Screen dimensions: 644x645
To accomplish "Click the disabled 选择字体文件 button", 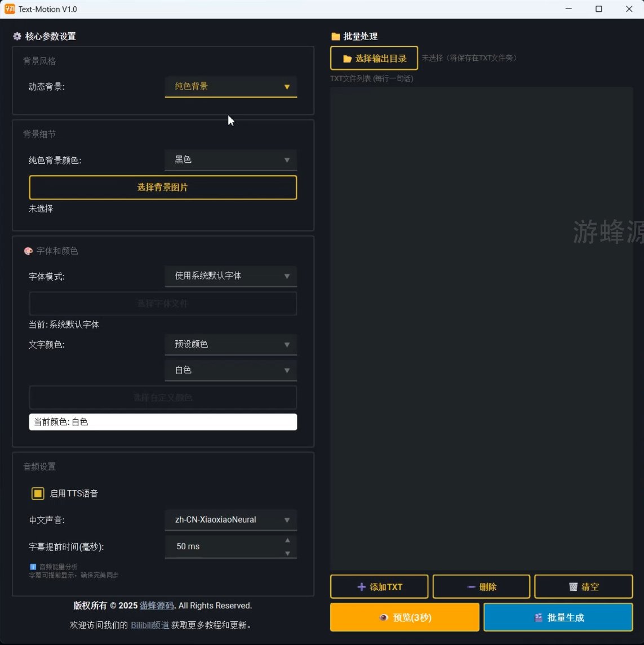I will (163, 304).
